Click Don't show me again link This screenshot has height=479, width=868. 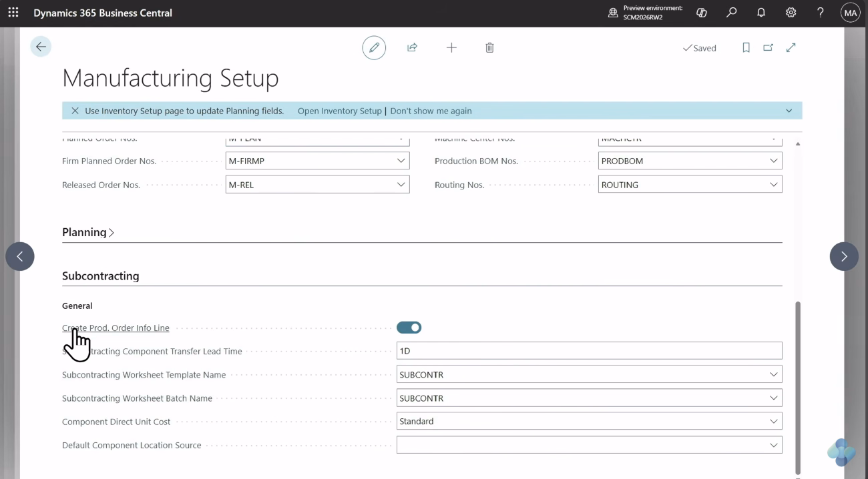click(431, 111)
